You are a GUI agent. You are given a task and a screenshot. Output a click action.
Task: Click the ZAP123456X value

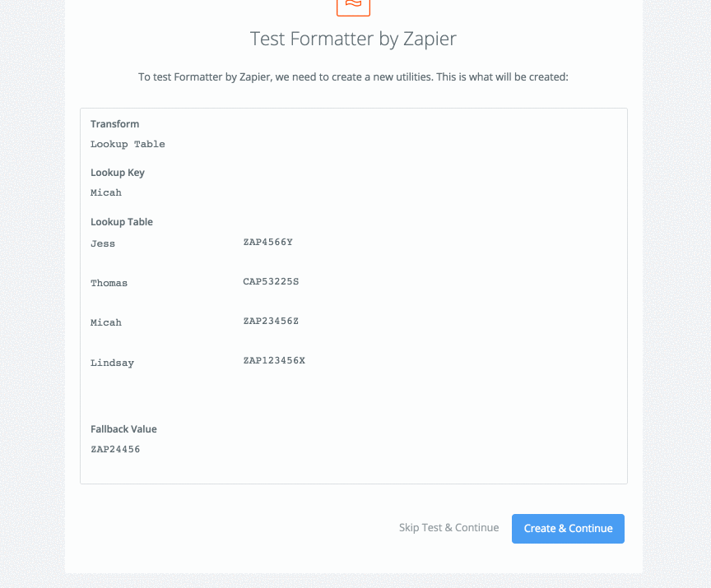(x=274, y=360)
